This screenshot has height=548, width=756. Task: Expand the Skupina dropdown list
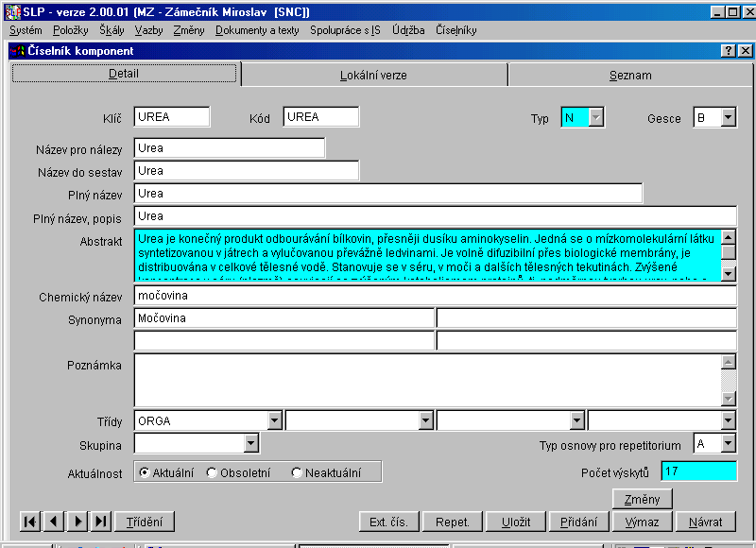coord(250,442)
